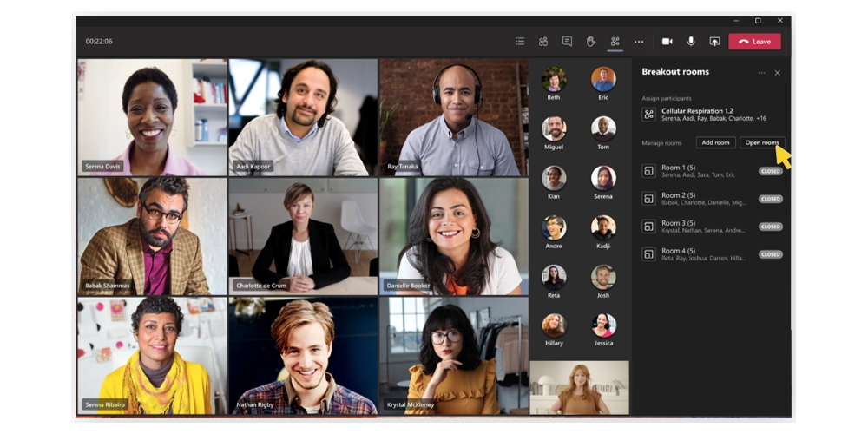Open More actions ellipsis in toolbar

click(x=639, y=42)
